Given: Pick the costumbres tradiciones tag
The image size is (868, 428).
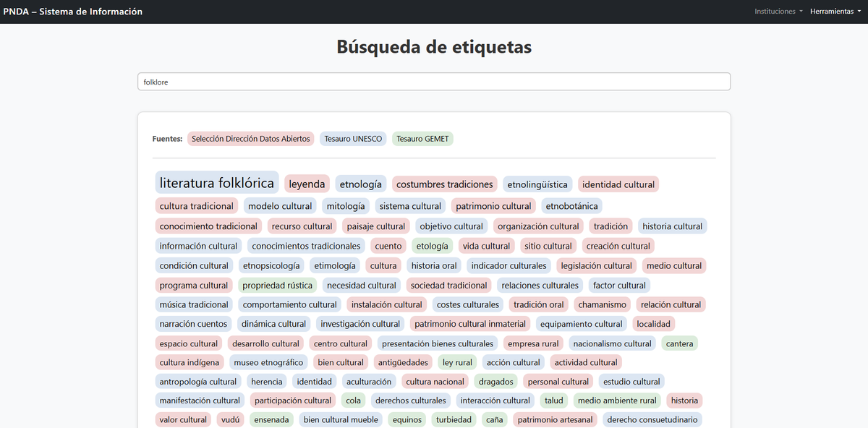Looking at the screenshot, I should (x=445, y=184).
